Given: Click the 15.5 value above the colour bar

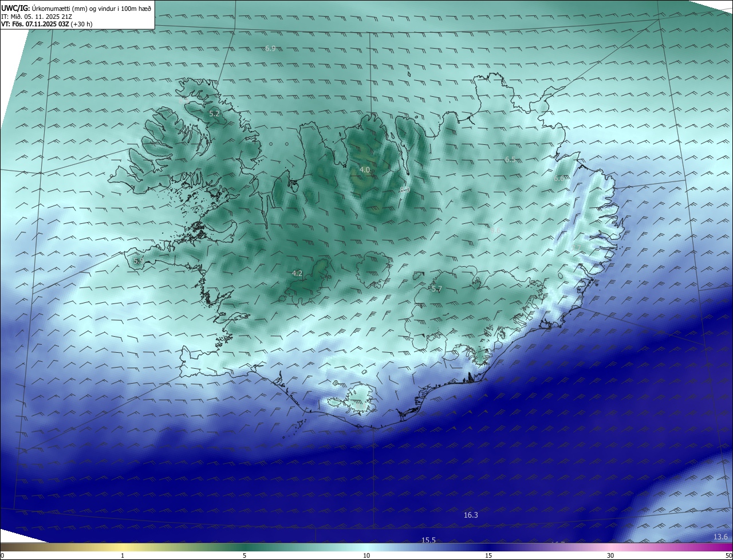Looking at the screenshot, I should 429,540.
